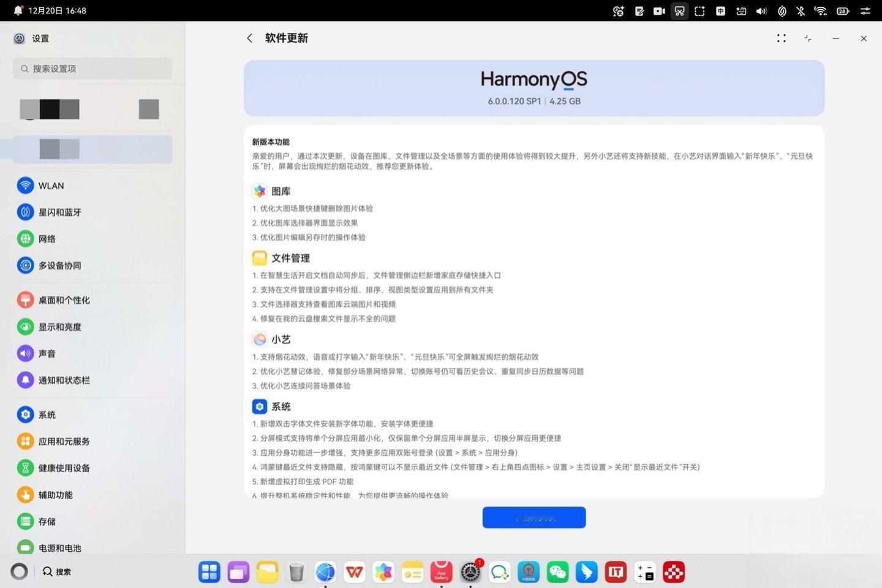Open the launcher grid in the dock

point(209,572)
